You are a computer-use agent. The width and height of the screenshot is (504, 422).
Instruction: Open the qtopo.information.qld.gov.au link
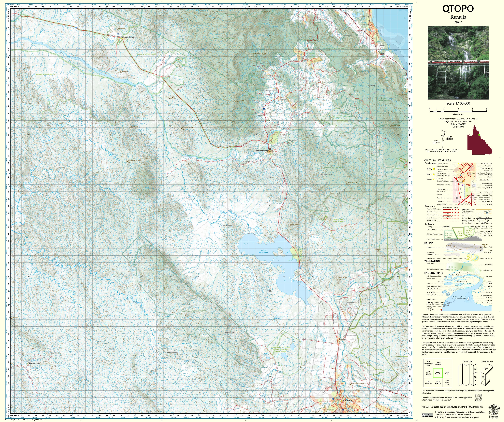(436, 400)
